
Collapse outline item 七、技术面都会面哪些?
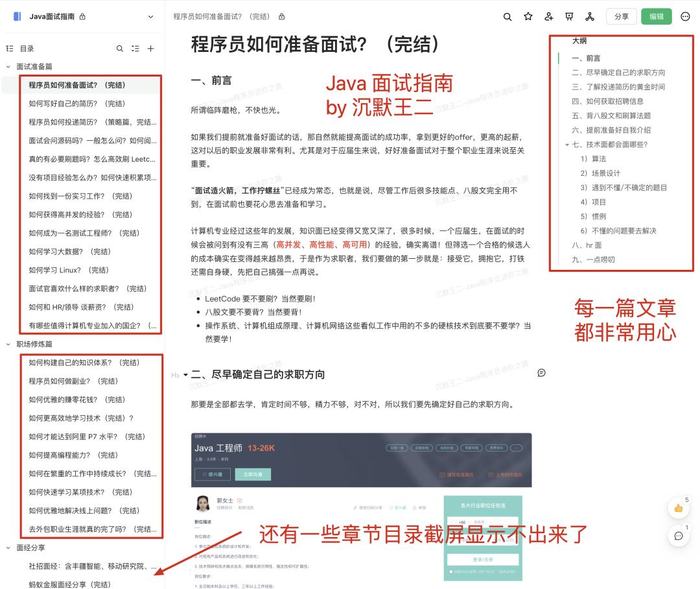pyautogui.click(x=567, y=145)
